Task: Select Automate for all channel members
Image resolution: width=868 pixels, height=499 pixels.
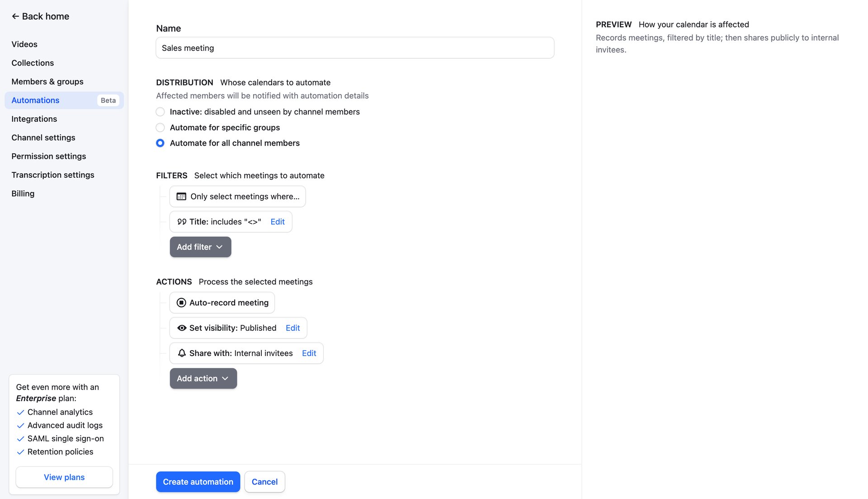Action: (x=160, y=143)
